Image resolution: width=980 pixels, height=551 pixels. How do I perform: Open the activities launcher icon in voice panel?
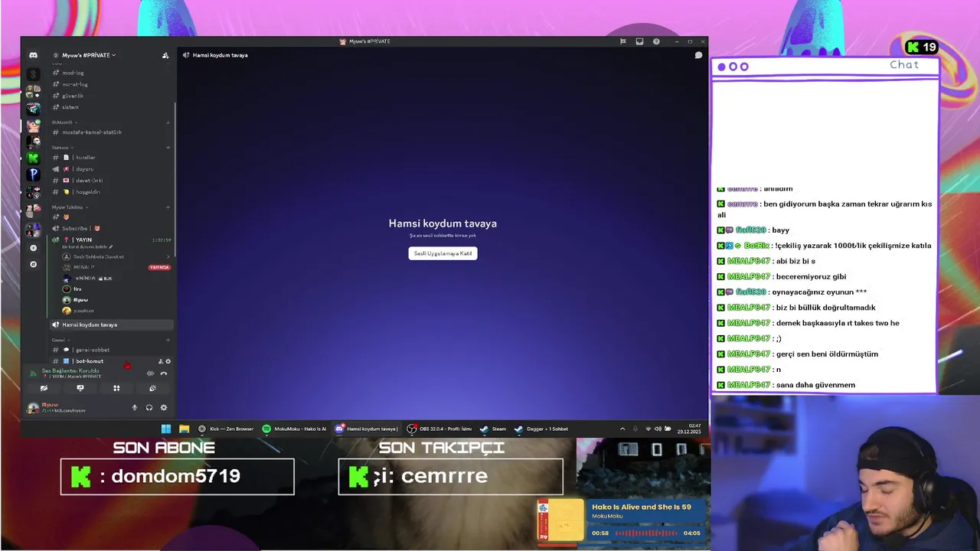(x=116, y=388)
